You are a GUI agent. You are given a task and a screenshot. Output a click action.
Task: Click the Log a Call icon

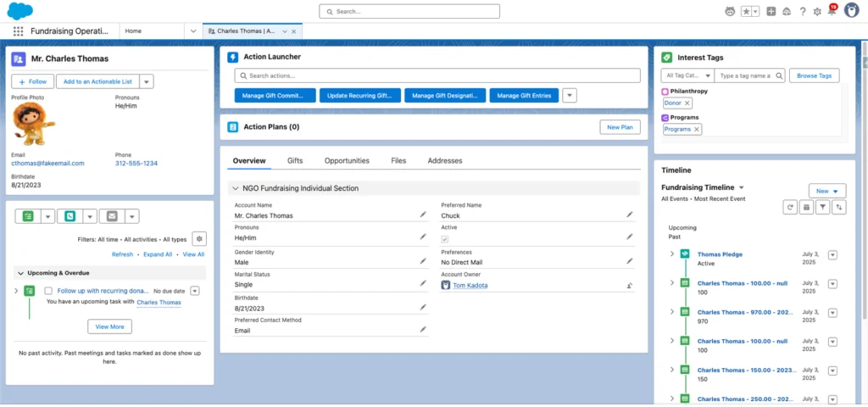coord(70,216)
